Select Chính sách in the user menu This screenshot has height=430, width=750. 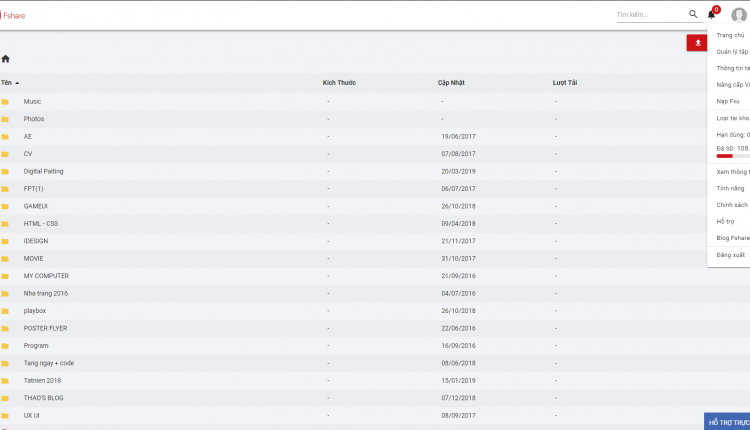point(732,205)
